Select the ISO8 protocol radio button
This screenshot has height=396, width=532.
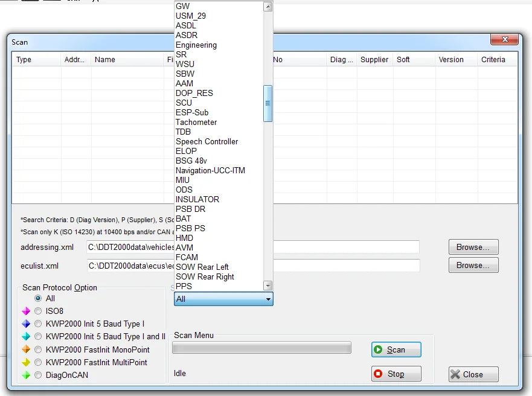coord(38,311)
